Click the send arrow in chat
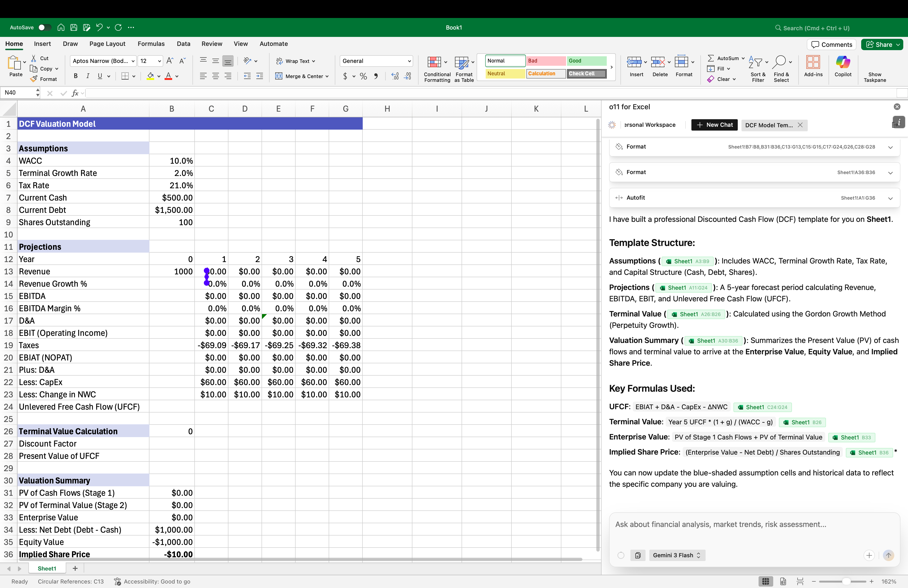 tap(888, 555)
